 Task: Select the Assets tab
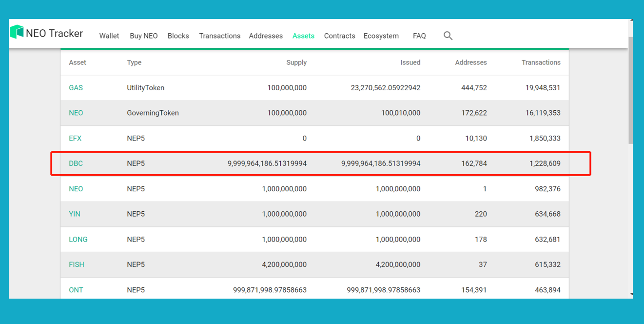pyautogui.click(x=303, y=36)
